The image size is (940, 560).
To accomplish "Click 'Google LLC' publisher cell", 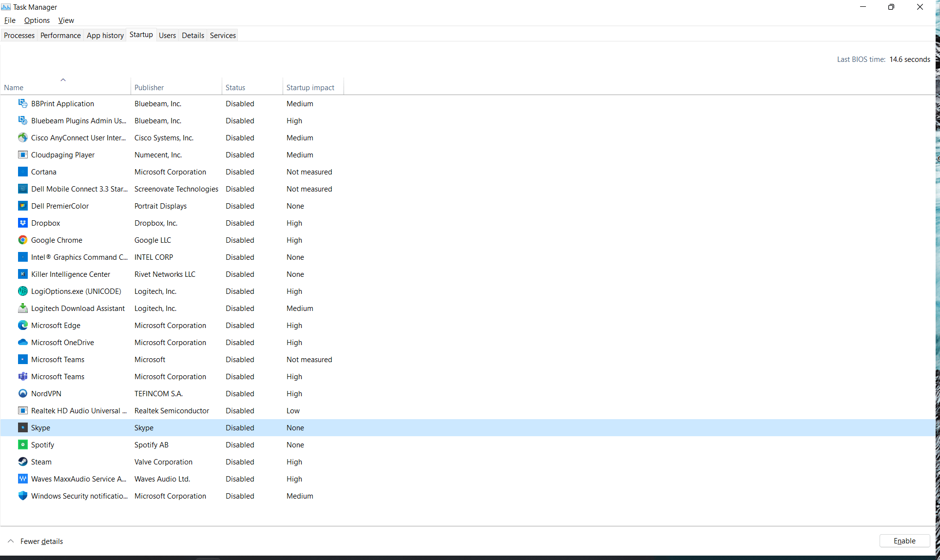I will point(153,240).
